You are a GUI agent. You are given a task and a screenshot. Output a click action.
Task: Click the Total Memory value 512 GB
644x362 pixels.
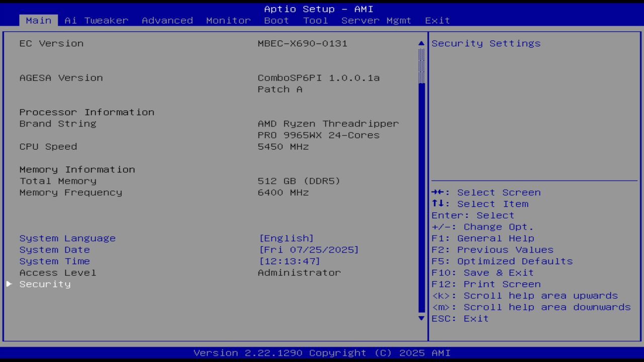pyautogui.click(x=299, y=181)
